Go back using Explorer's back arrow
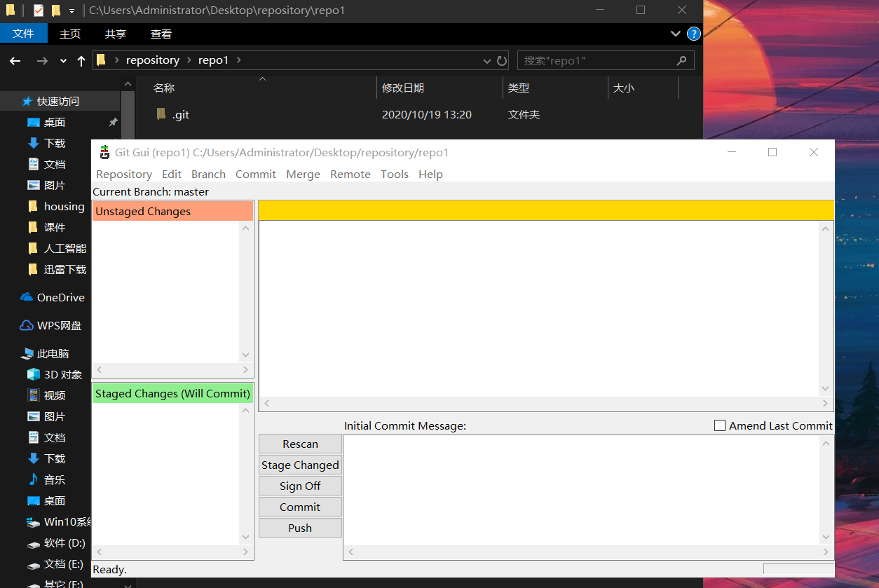Image resolution: width=879 pixels, height=588 pixels. pos(15,61)
